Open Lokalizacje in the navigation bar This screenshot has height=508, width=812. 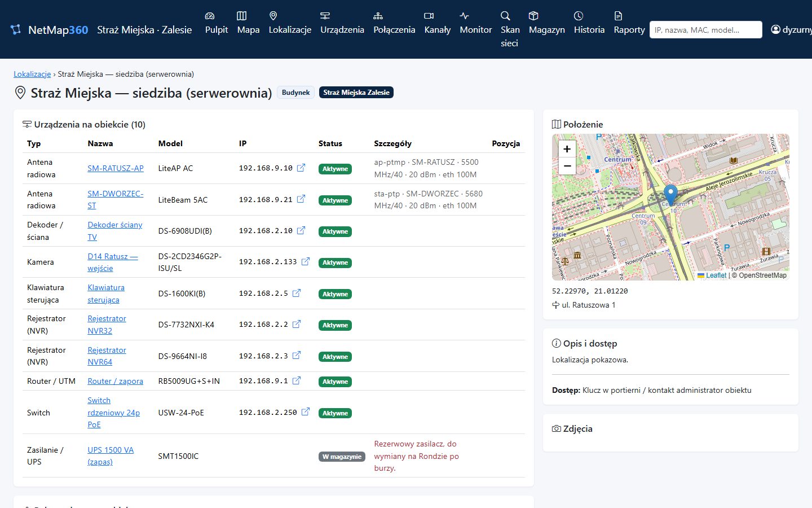click(290, 23)
